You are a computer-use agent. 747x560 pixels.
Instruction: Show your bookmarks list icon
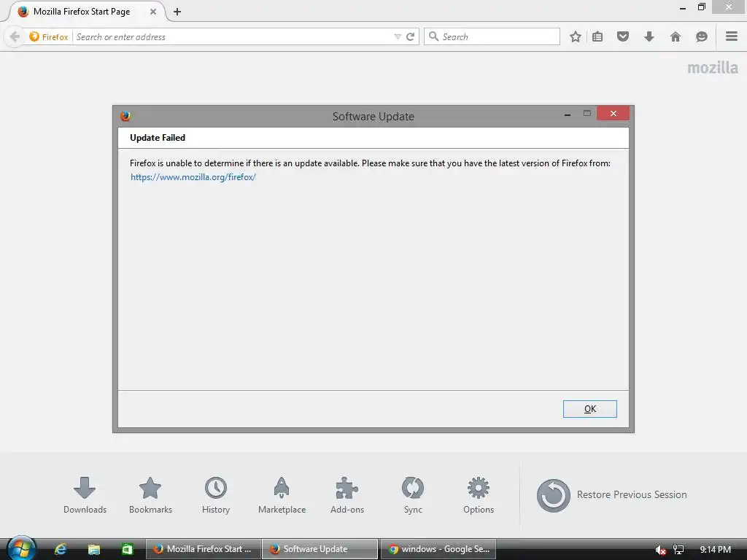tap(597, 36)
